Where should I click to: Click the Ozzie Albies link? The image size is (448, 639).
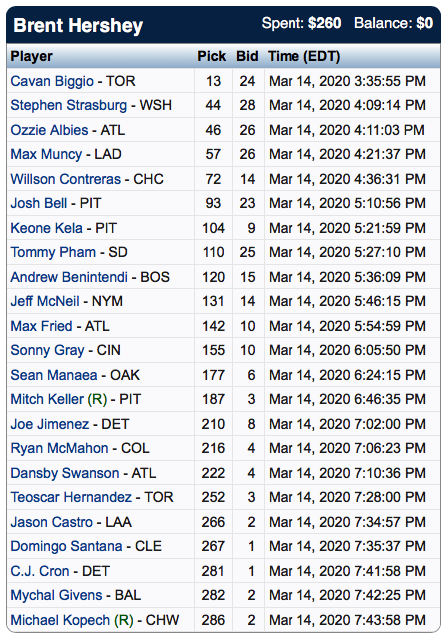coord(49,130)
